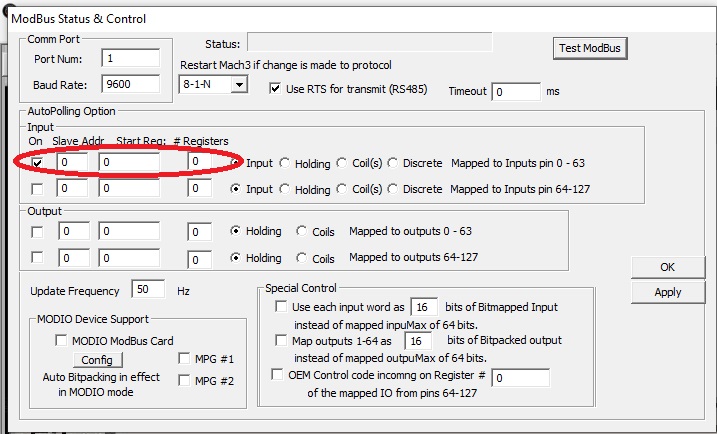Check OEM Control code incoming on Register
This screenshot has height=434, width=717.
277,375
